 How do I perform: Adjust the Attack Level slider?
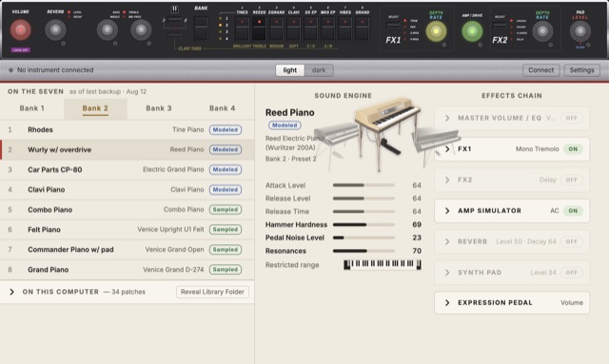[363, 185]
